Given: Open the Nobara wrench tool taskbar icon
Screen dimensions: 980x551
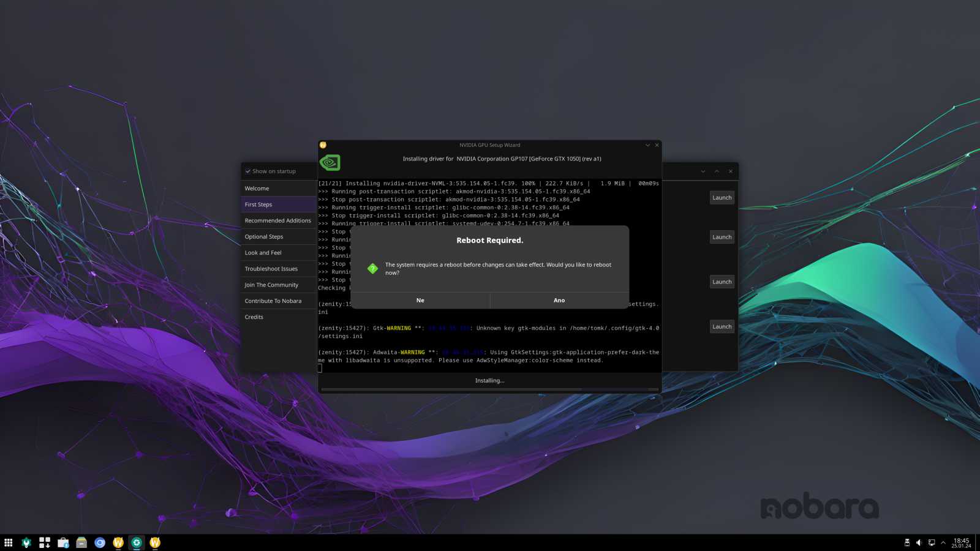Looking at the screenshot, I should tap(26, 542).
